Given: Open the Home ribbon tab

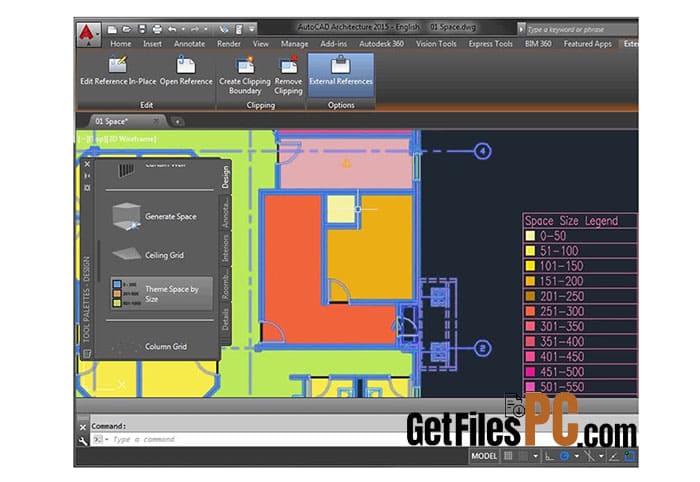Looking at the screenshot, I should click(121, 44).
